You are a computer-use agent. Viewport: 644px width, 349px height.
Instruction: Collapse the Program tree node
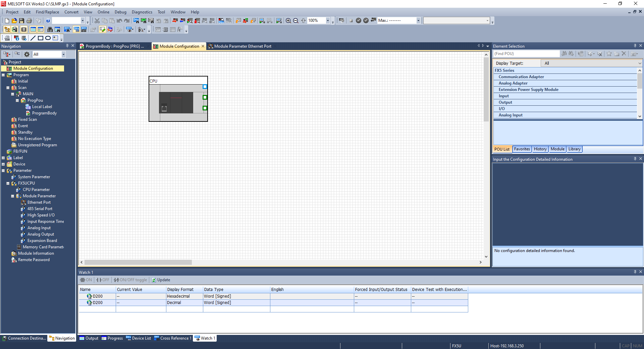(x=3, y=75)
